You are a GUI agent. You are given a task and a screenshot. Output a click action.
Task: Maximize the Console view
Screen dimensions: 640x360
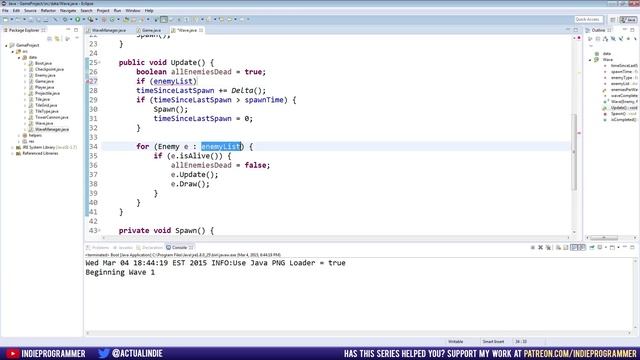pos(633,247)
